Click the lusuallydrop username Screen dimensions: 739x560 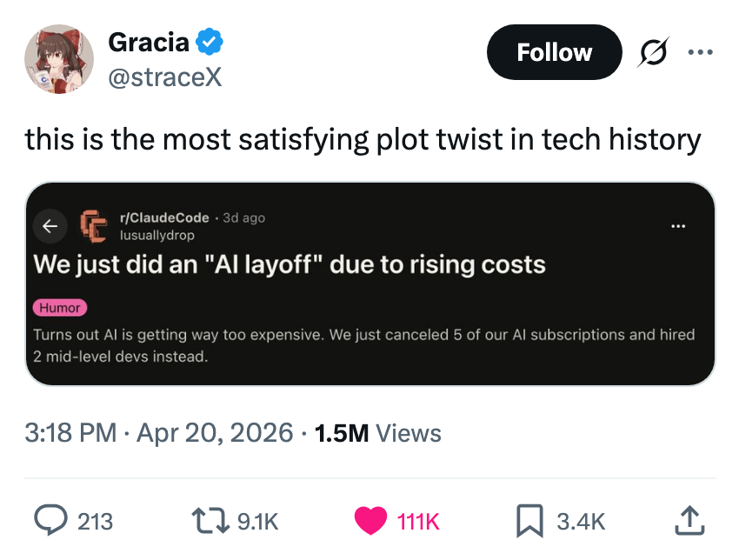click(156, 236)
